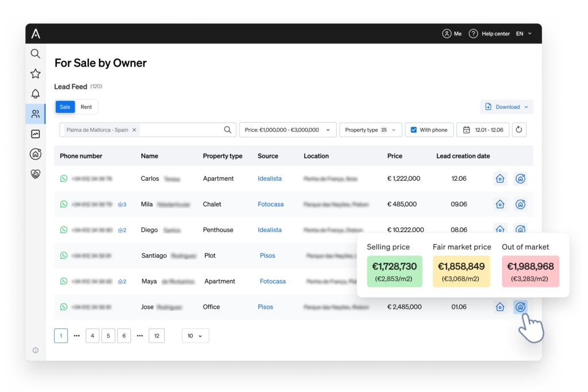The image size is (588, 392).
Task: Click the Phone number column header
Action: 81,156
